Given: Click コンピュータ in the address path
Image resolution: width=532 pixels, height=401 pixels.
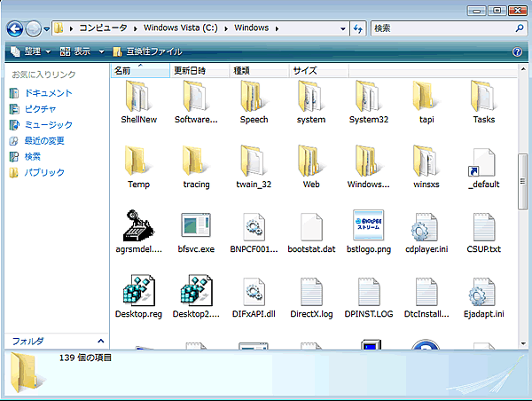Looking at the screenshot, I should tap(103, 28).
